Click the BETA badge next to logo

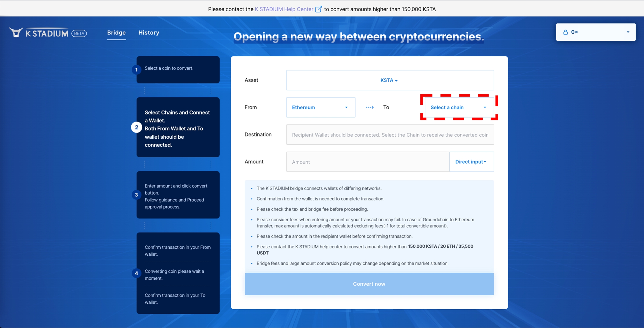point(79,33)
